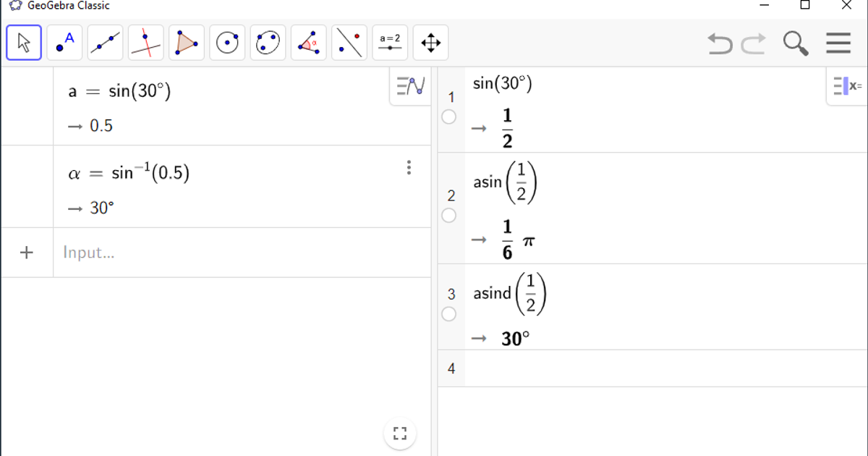Click the Undo button
Screen dimensions: 868x456
click(x=720, y=44)
